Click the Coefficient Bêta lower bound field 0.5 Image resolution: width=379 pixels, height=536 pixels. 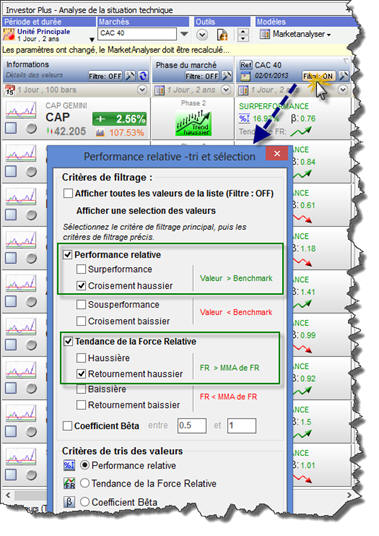[x=192, y=426]
